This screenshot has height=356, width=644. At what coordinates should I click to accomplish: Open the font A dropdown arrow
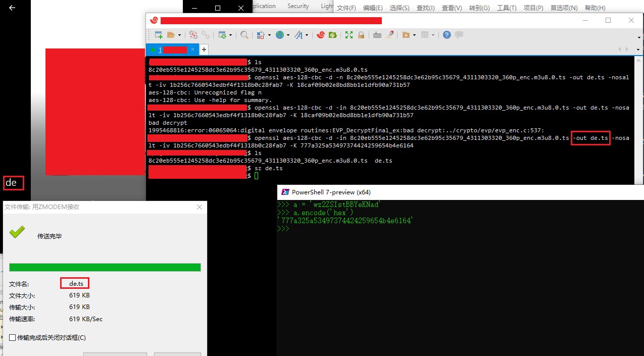pyautogui.click(x=308, y=35)
